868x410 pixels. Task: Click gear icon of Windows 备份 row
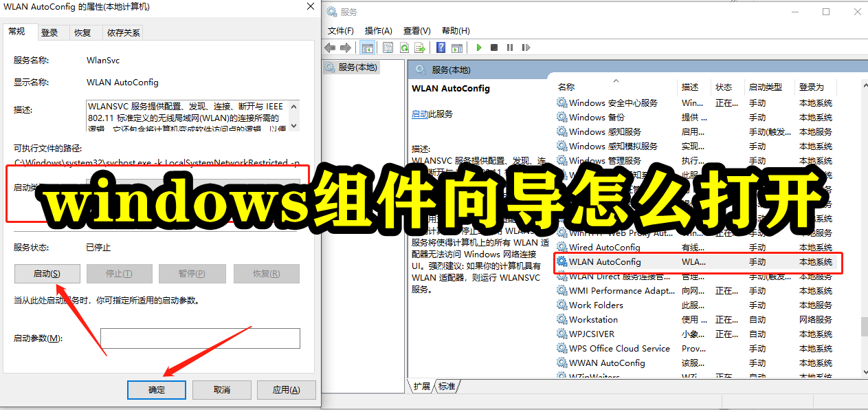coord(562,117)
